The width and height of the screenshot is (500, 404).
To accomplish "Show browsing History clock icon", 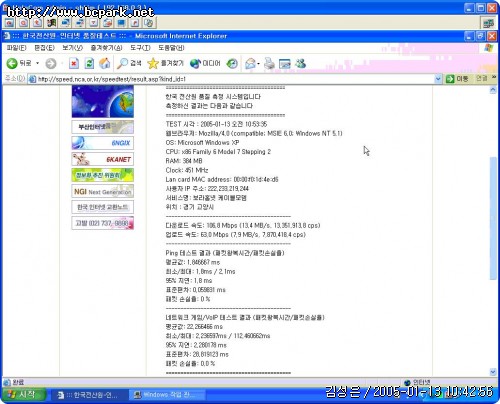I will click(232, 63).
